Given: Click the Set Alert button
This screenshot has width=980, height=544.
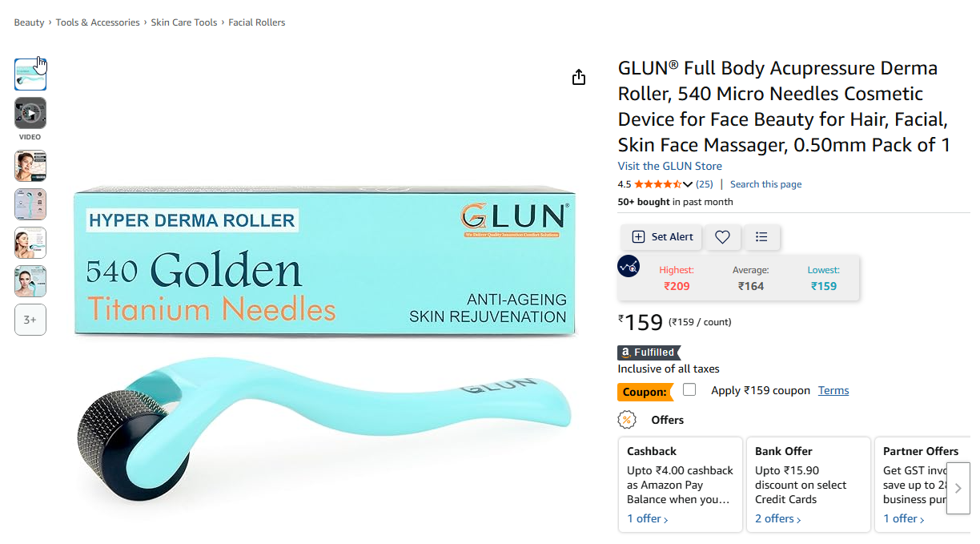Looking at the screenshot, I should click(x=662, y=236).
